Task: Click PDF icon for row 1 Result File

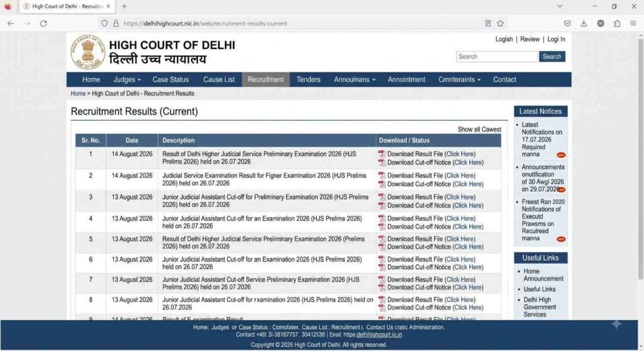Action: 382,153
